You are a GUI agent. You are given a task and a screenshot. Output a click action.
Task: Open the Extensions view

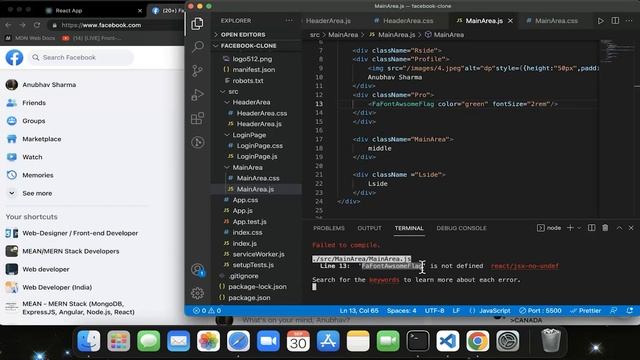[x=198, y=118]
